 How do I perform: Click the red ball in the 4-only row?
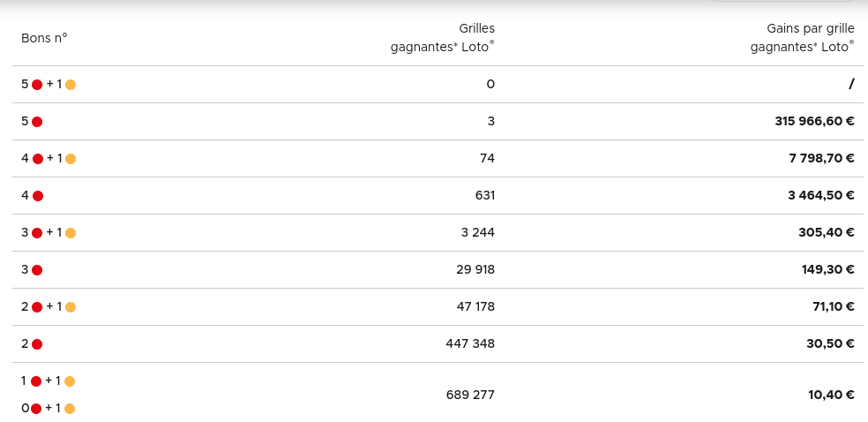[38, 196]
